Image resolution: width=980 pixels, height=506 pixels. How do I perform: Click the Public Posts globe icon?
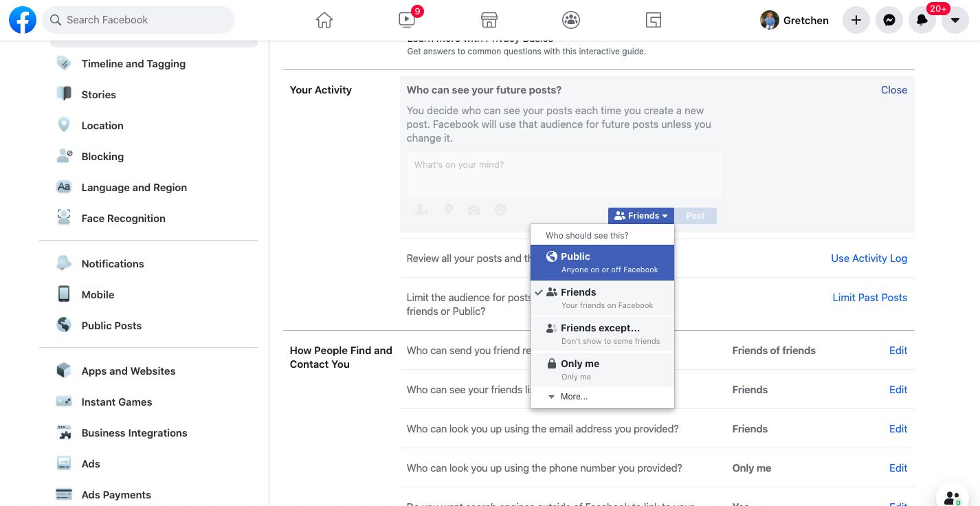64,325
